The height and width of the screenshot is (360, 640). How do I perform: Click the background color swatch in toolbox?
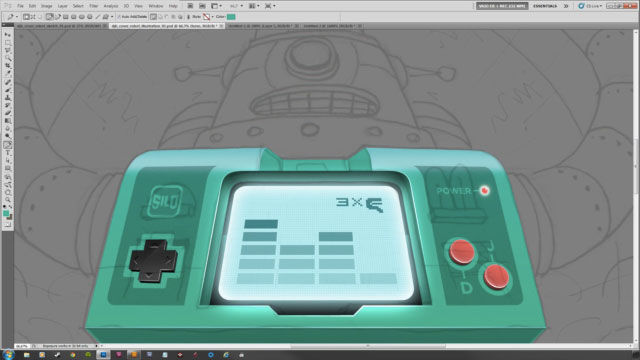10,217
